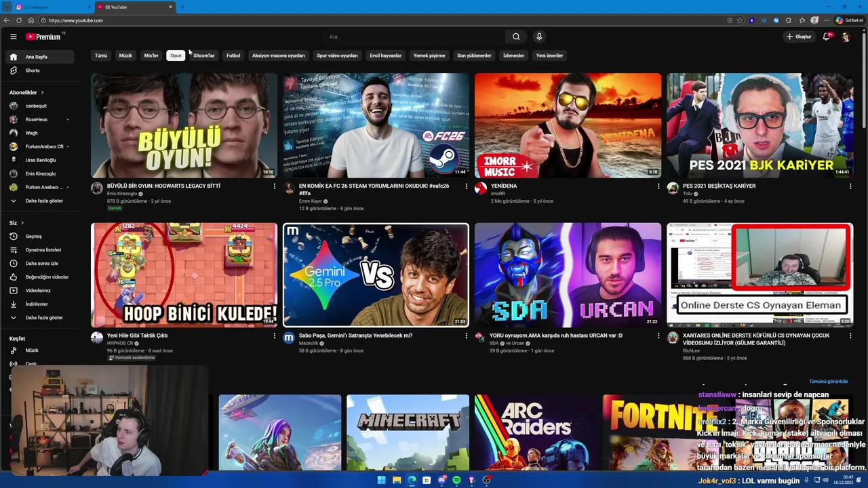Add page to favorites star icon

[740, 20]
